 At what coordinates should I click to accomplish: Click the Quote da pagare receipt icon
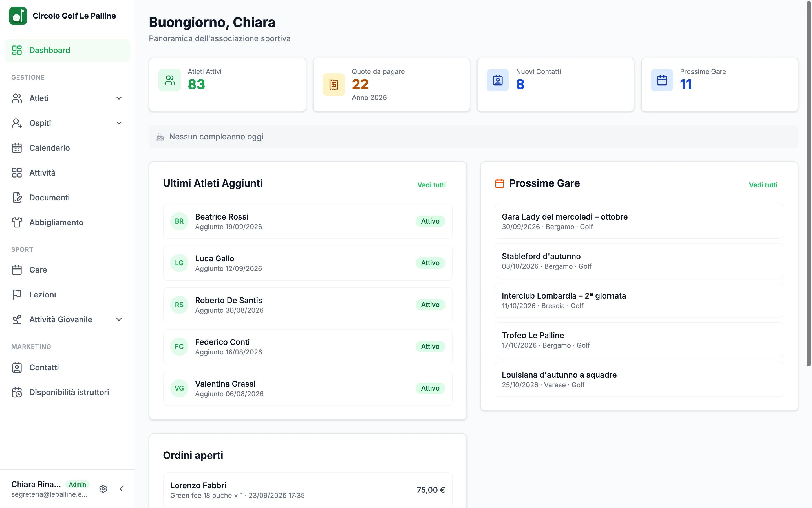(334, 85)
